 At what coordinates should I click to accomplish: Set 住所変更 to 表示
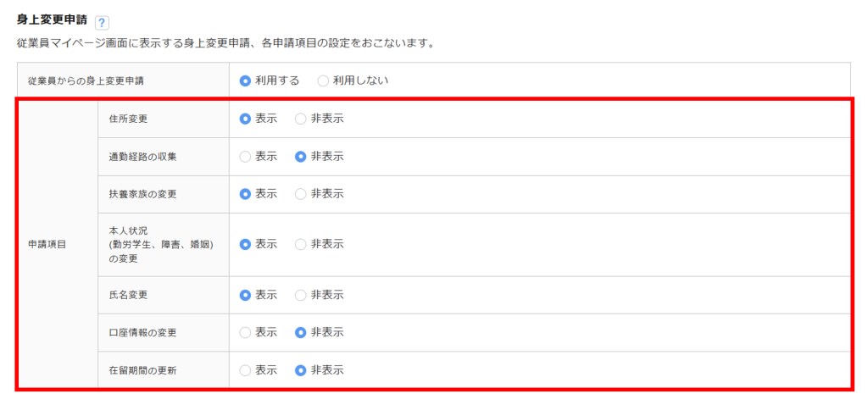click(x=245, y=119)
